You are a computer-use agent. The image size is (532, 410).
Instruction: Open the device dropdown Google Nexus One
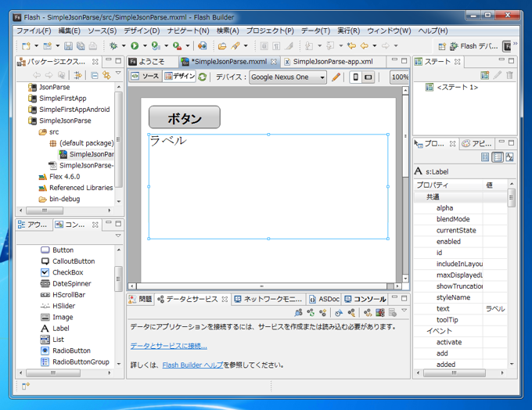point(288,77)
